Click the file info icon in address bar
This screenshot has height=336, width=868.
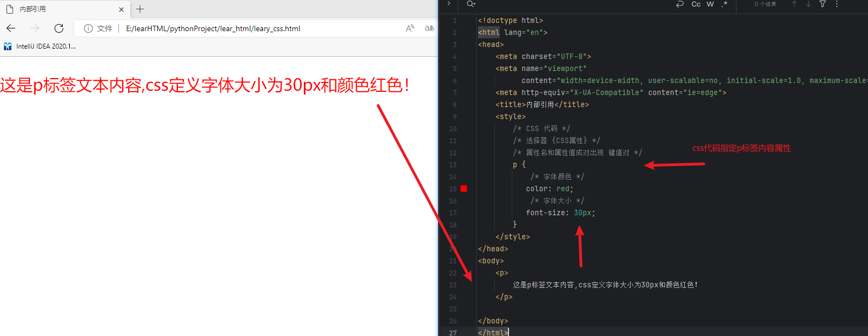coord(88,28)
